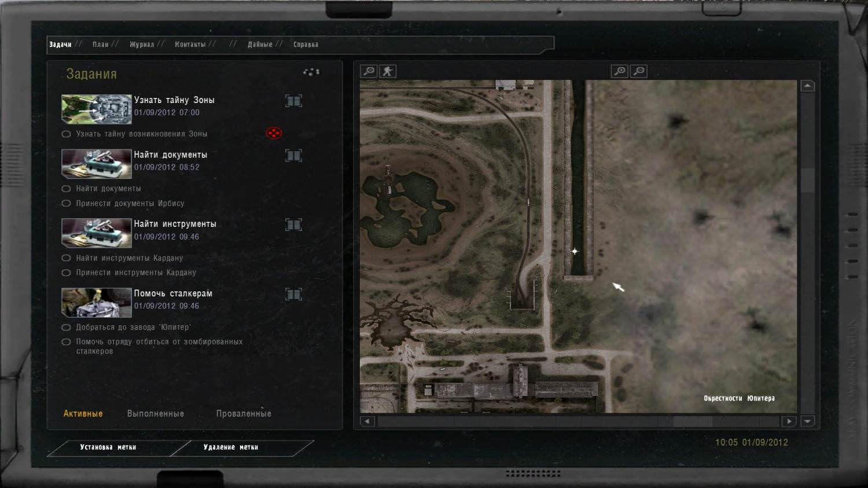Click the white star marker on map
The height and width of the screenshot is (488, 868).
[575, 251]
